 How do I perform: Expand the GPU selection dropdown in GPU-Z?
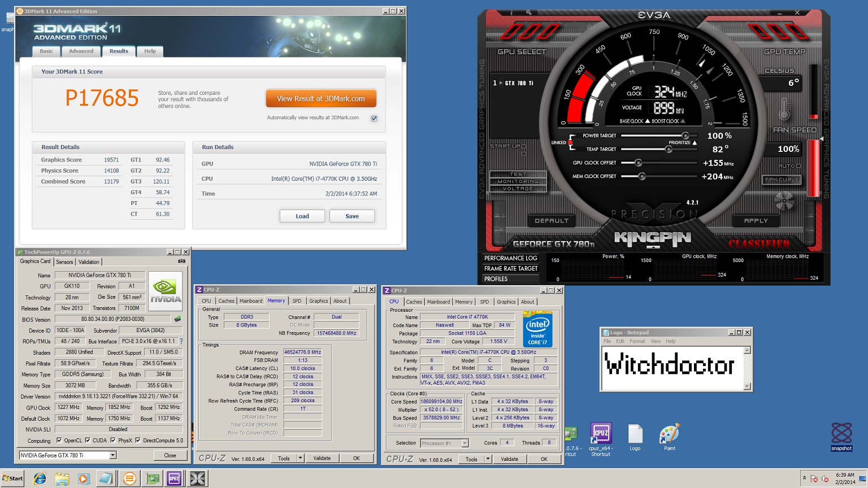pos(112,455)
